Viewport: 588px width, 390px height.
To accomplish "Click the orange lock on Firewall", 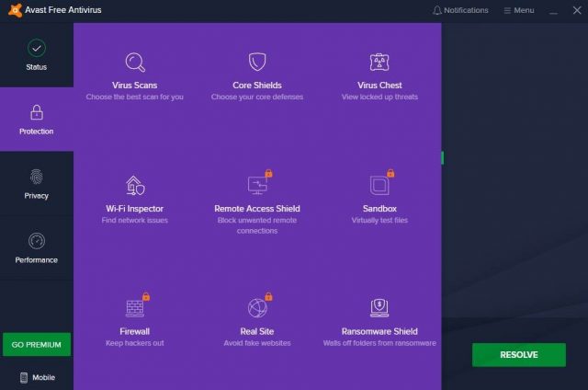I will pos(146,296).
